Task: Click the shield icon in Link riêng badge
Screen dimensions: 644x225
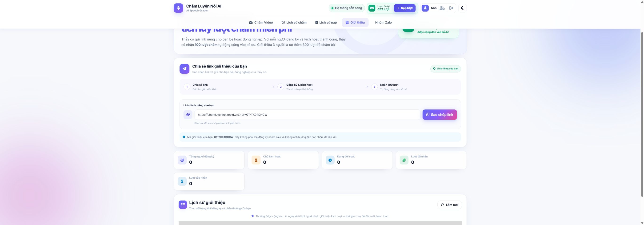Action: pos(434,68)
